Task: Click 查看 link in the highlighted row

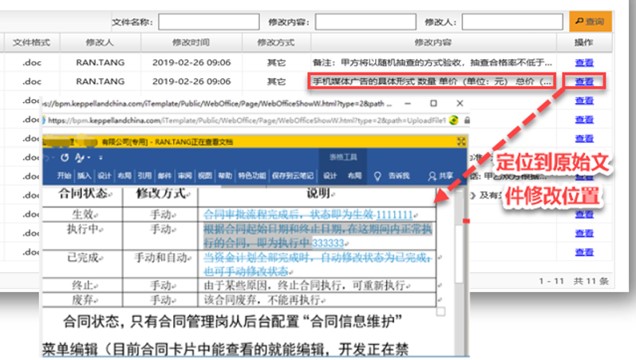Action: pyautogui.click(x=584, y=81)
